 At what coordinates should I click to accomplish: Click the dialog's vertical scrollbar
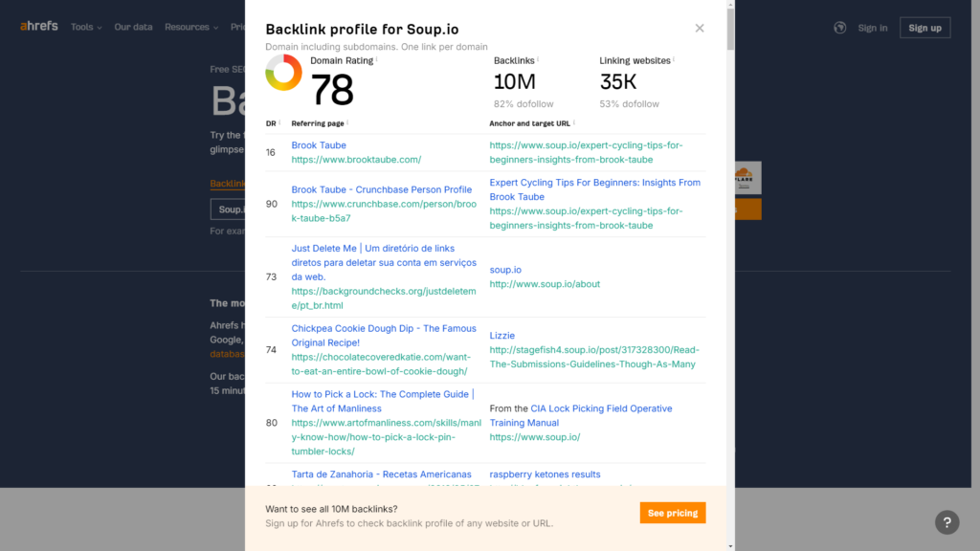[731, 287]
